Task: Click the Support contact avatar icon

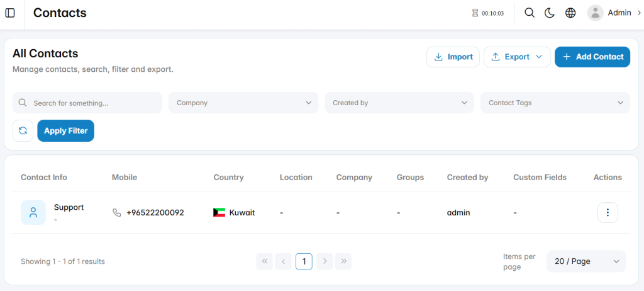Action: (x=33, y=212)
